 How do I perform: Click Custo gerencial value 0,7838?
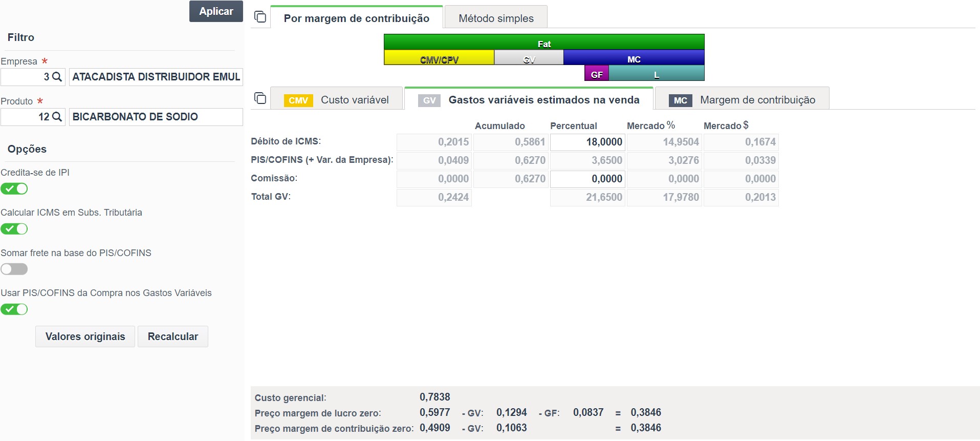(x=435, y=397)
